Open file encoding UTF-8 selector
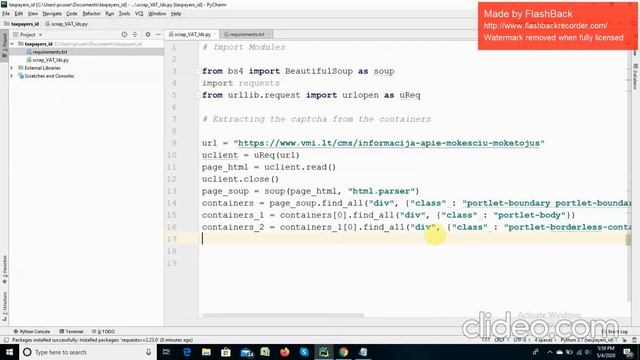 pyautogui.click(x=520, y=340)
